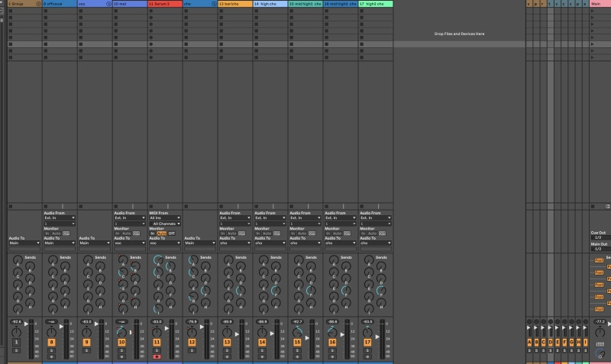Solo track 8 with its S button

(x=51, y=350)
